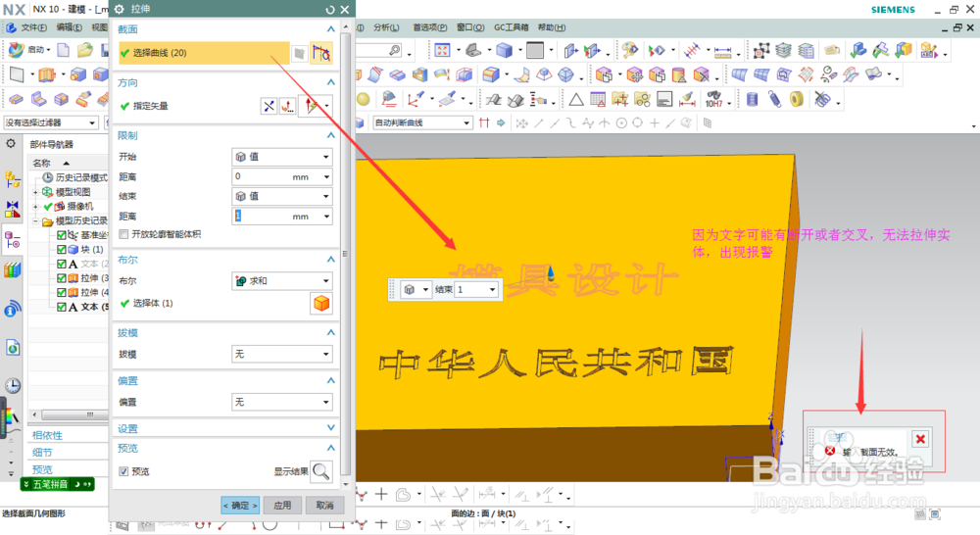The image size is (980, 535).
Task: Open the 编辑(E) menu
Action: (x=69, y=27)
